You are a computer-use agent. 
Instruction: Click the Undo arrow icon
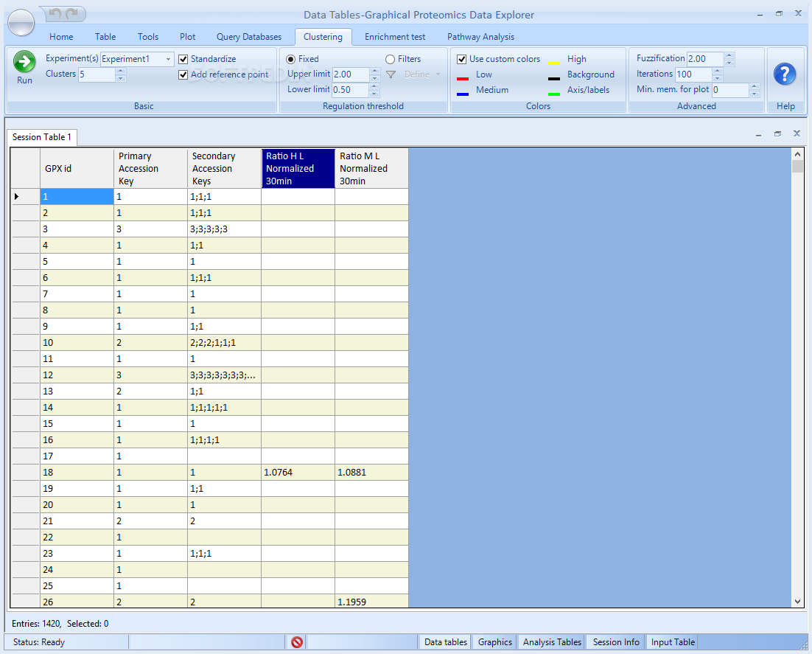pyautogui.click(x=55, y=14)
